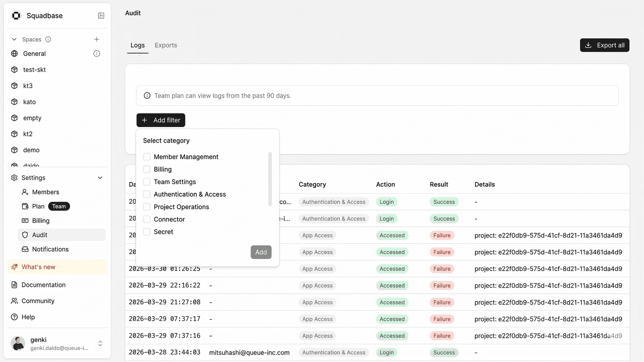Open the What's new link
Screen dimensions: 644x362
[57, 267]
